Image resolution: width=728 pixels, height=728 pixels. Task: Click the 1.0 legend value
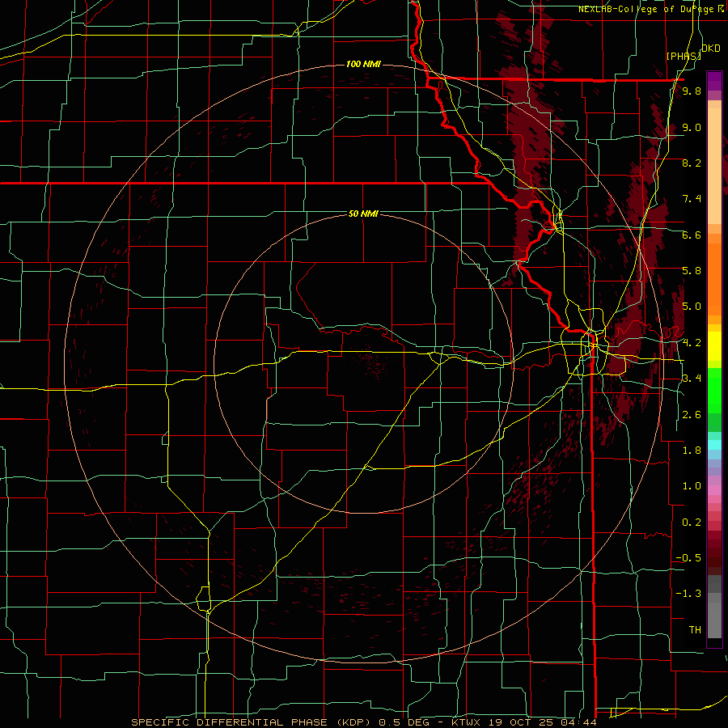692,486
